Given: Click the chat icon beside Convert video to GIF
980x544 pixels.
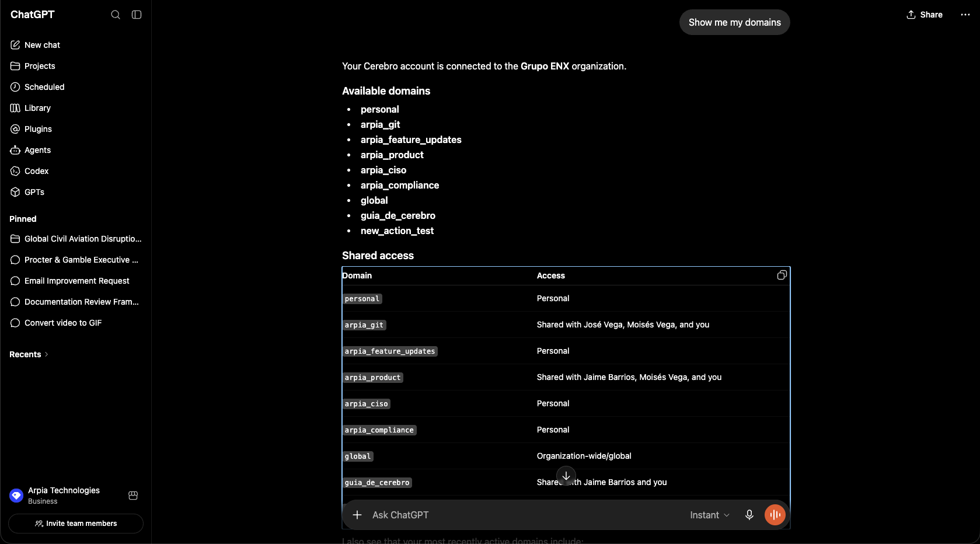Looking at the screenshot, I should click(15, 323).
